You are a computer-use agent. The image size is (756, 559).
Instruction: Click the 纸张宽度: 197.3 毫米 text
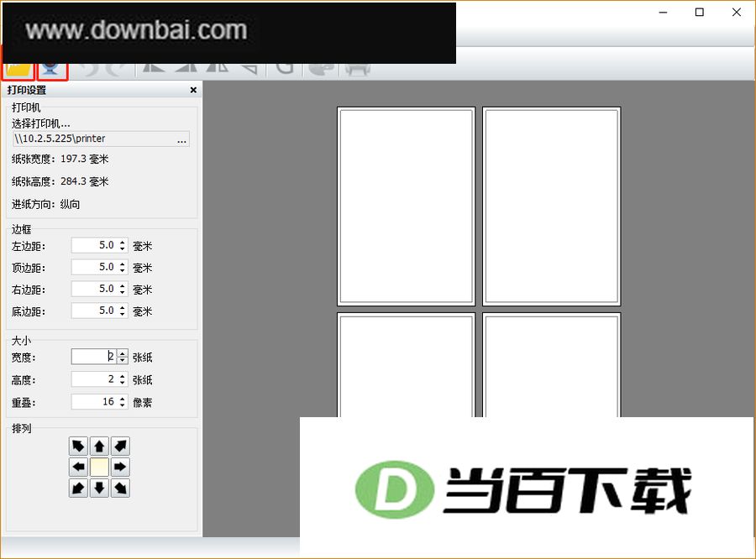click(60, 159)
